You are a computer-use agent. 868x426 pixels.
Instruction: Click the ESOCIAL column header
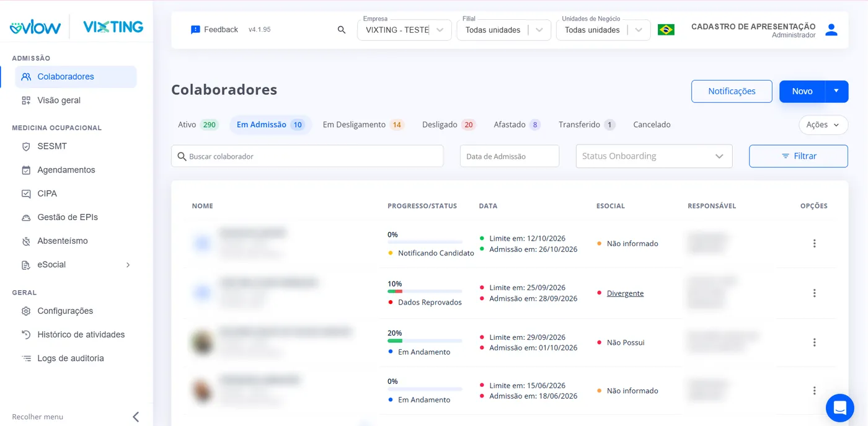tap(611, 206)
